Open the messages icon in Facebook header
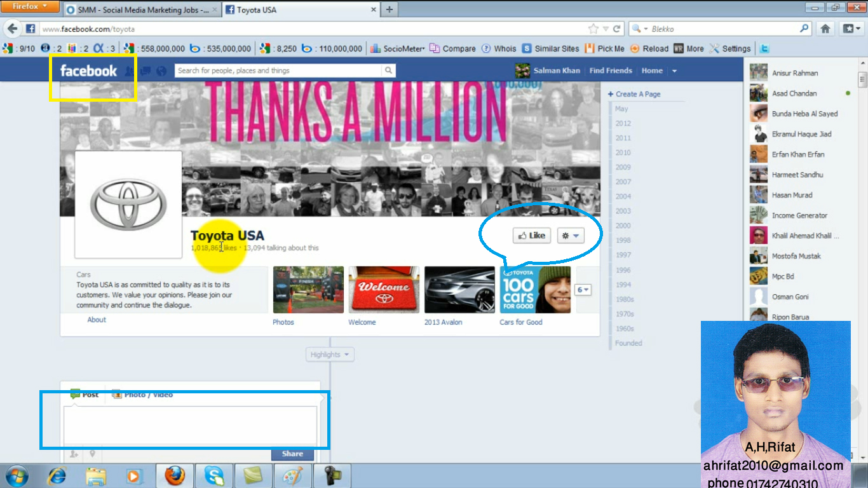 point(146,71)
